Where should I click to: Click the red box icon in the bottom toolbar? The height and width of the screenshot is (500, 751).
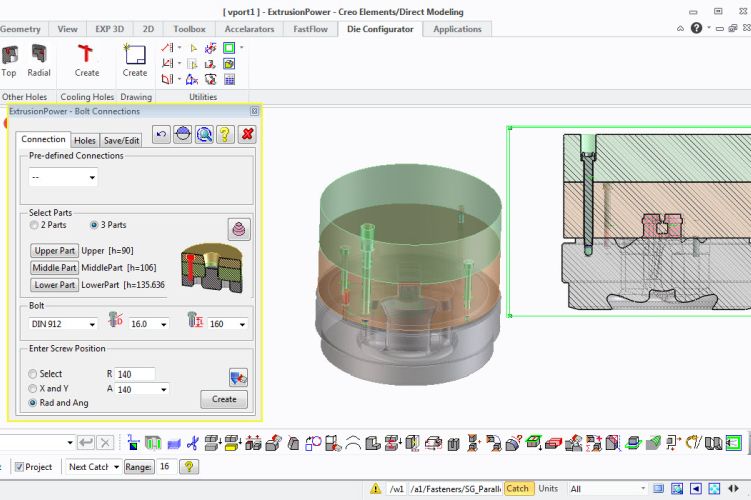[x=553, y=443]
